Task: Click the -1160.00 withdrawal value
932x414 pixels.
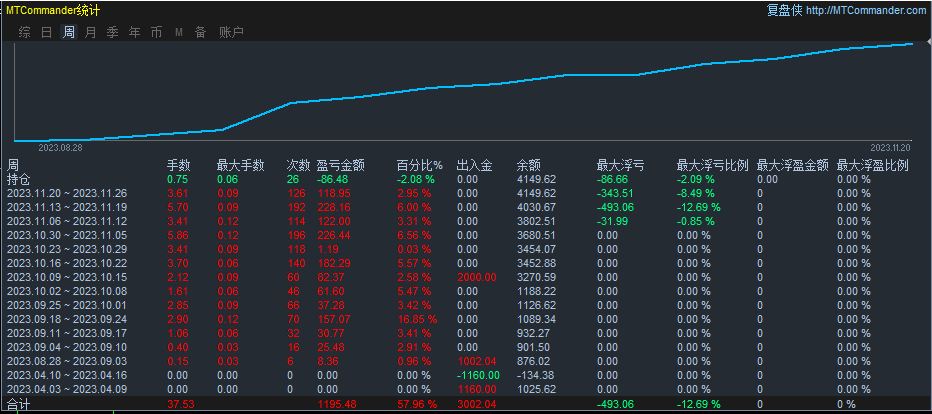Action: pos(478,375)
